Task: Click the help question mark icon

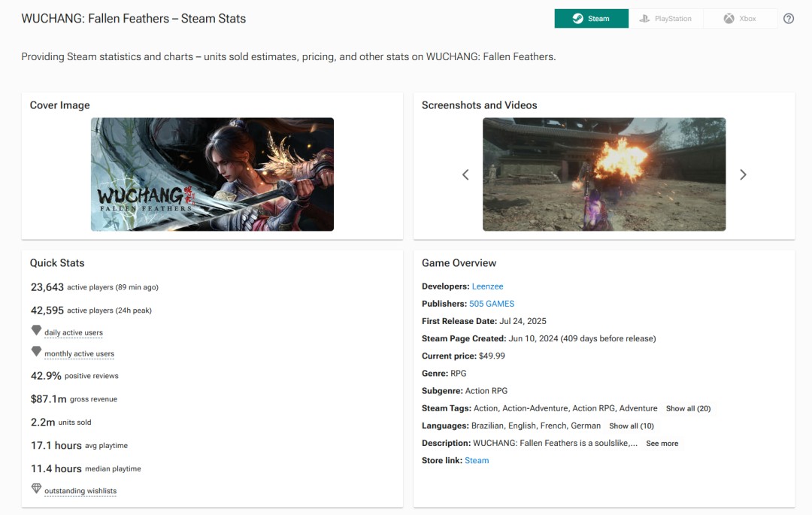Action: point(789,19)
